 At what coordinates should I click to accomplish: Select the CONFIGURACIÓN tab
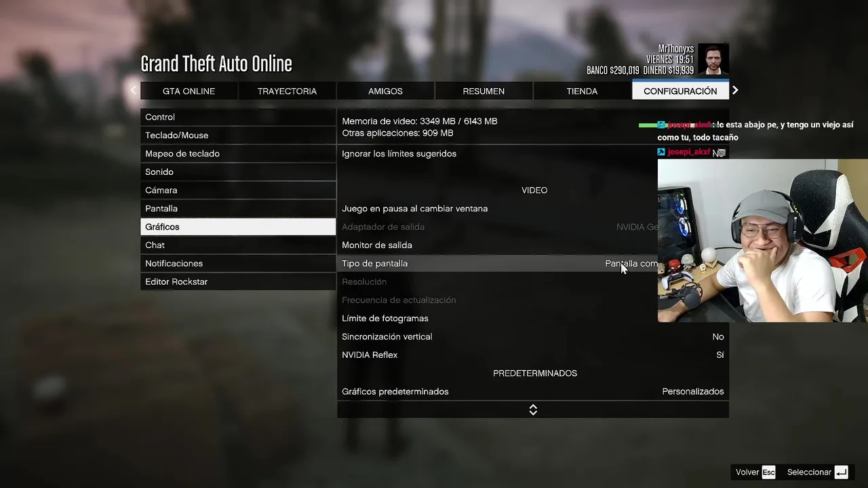680,90
